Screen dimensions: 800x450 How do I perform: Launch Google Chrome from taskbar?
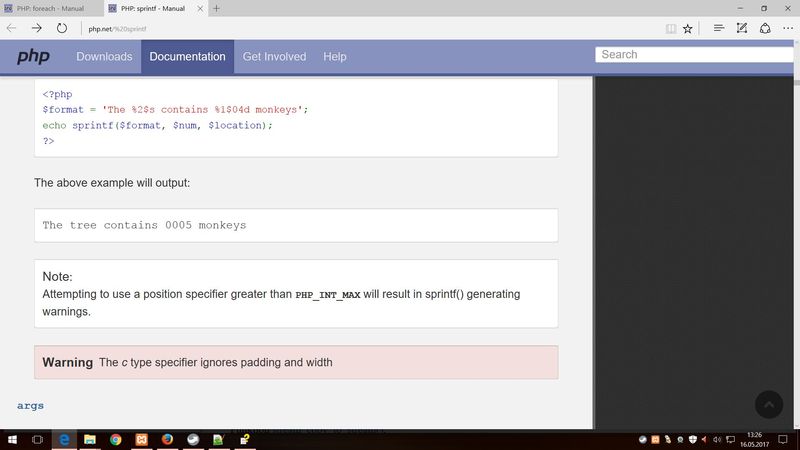click(x=116, y=439)
